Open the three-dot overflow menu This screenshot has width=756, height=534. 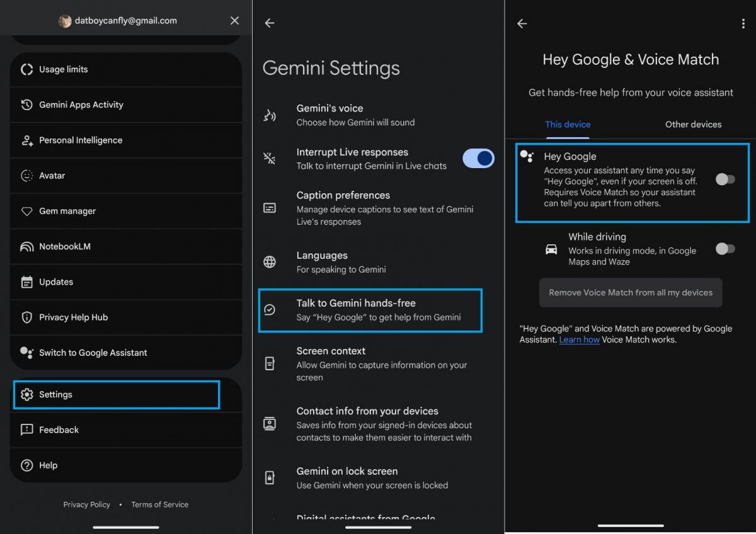click(743, 23)
